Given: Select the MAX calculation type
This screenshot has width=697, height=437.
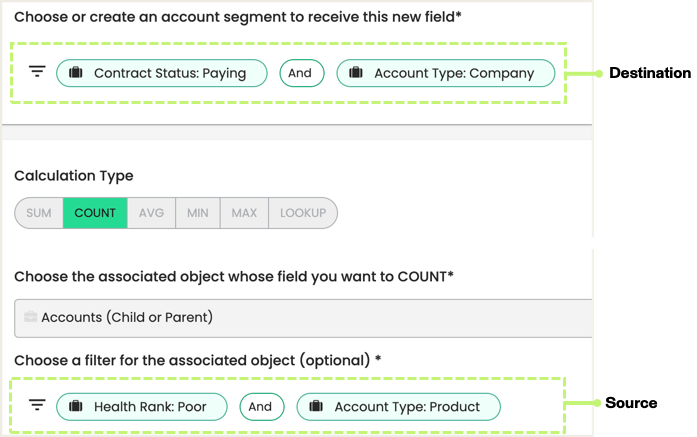Looking at the screenshot, I should 244,213.
